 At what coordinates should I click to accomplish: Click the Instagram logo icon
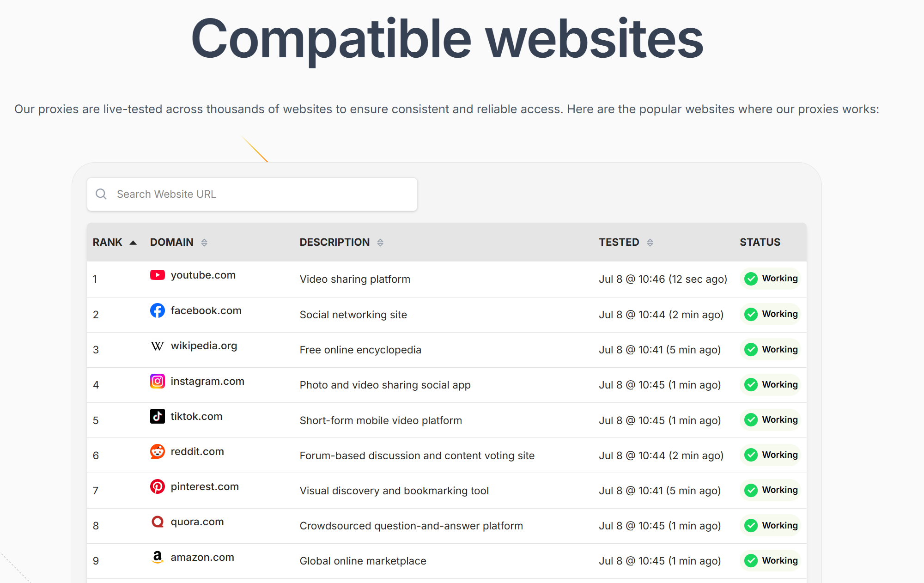157,381
